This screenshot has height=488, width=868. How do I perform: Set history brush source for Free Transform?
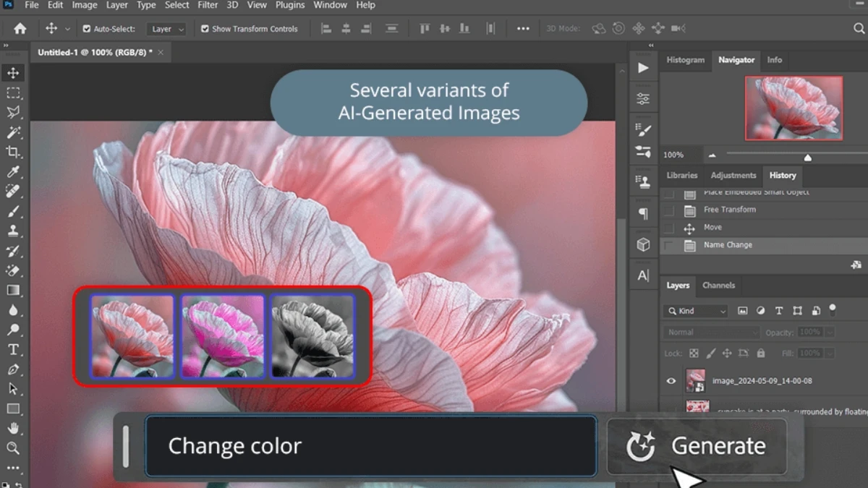[x=669, y=210]
